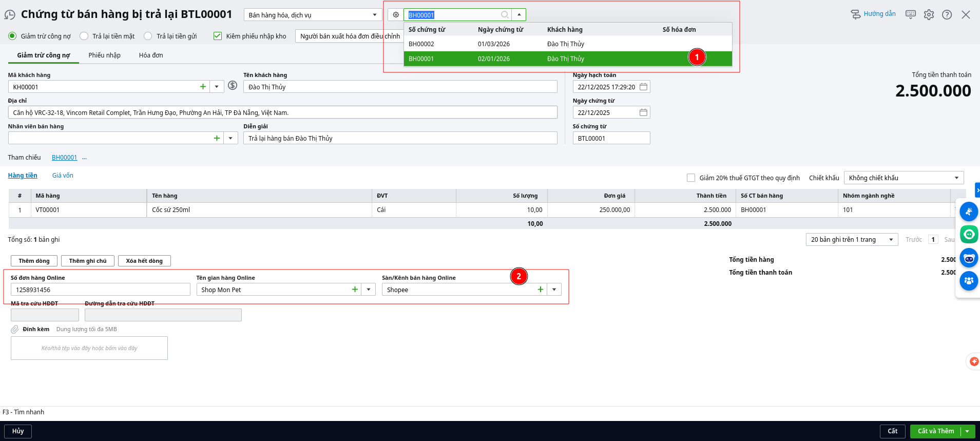Click the dollar icon next to customer code
The height and width of the screenshot is (441, 980).
(x=233, y=86)
